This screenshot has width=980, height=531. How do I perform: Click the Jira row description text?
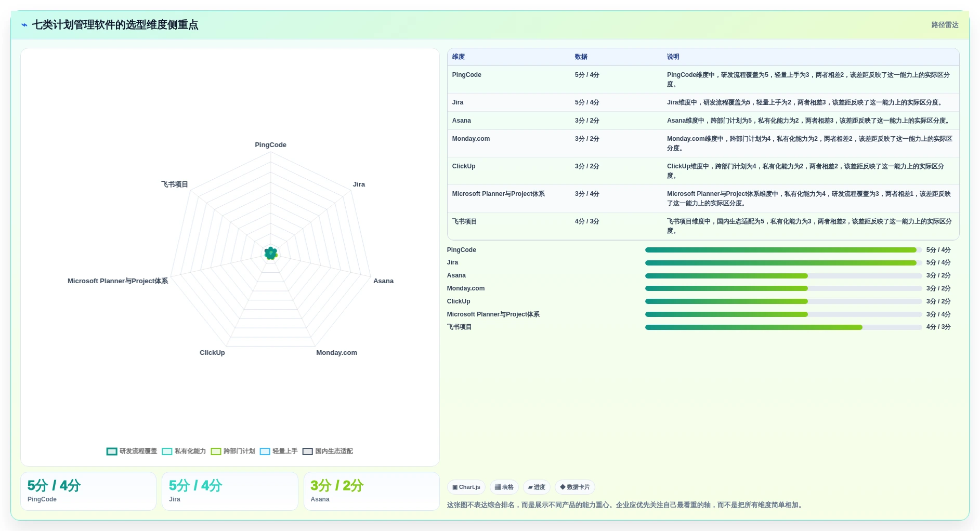point(805,102)
